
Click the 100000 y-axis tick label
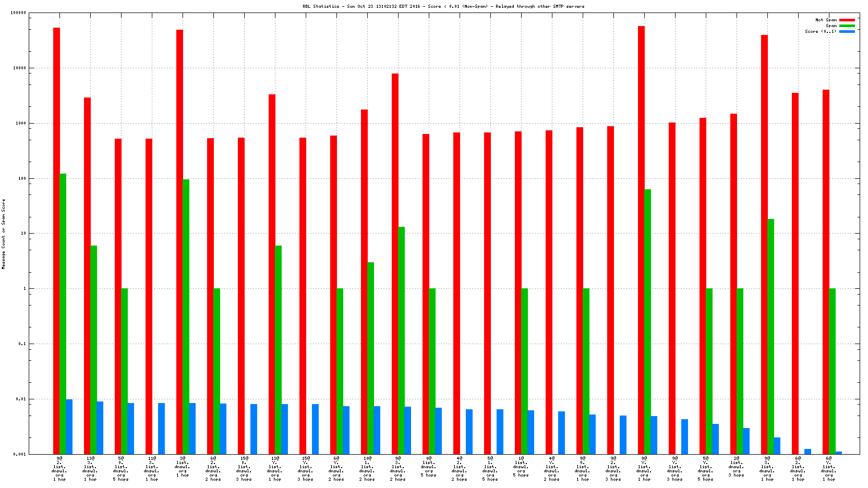pos(18,13)
